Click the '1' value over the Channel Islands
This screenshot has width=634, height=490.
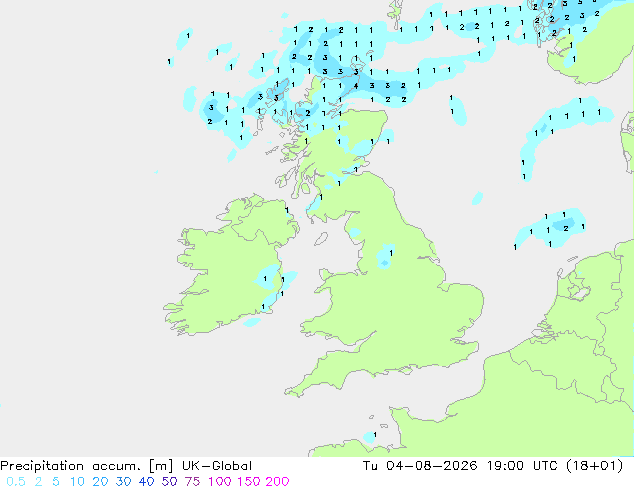(x=375, y=435)
